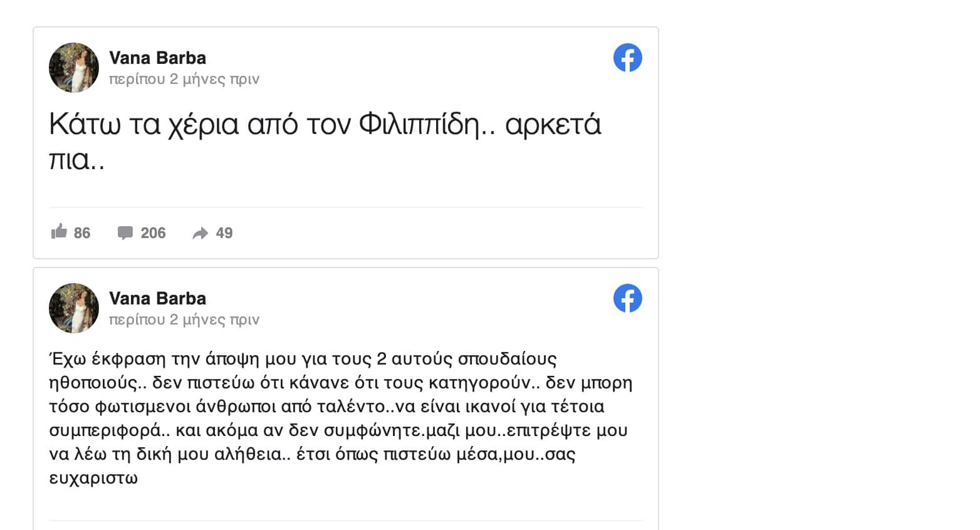Click the Facebook logo on the second post
980x530 pixels.
click(627, 298)
